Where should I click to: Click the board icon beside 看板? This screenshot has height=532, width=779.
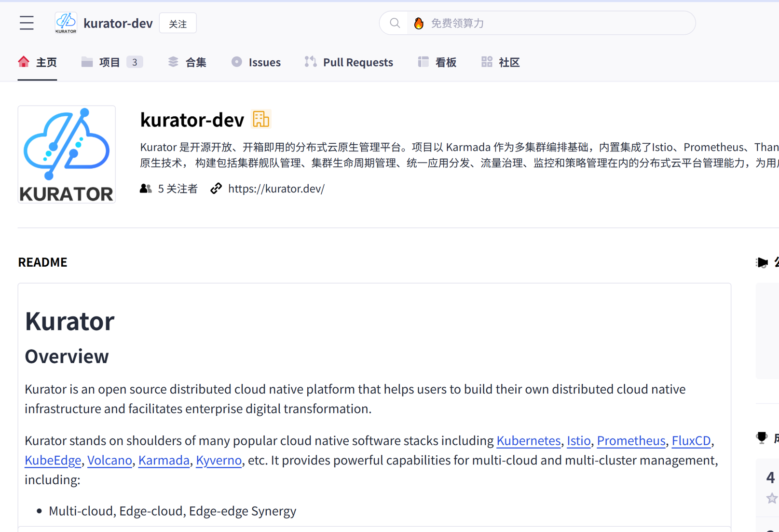tap(423, 62)
